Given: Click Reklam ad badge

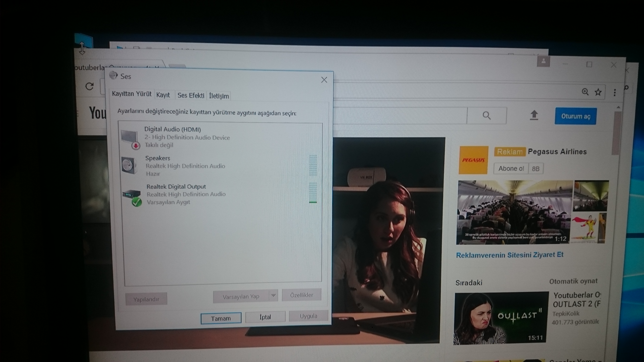Looking at the screenshot, I should 509,152.
